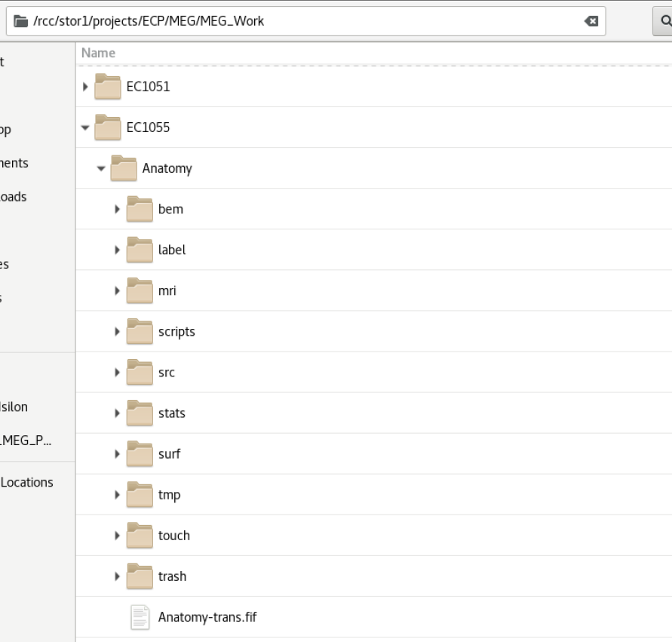
Task: Click the trash folder icon
Action: 140,576
